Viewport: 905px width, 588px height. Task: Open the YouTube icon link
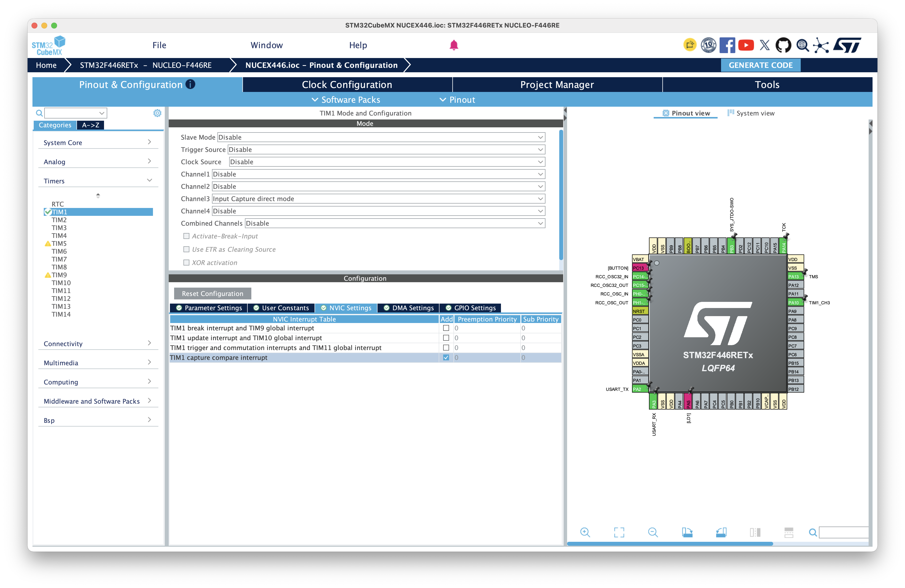pos(746,45)
